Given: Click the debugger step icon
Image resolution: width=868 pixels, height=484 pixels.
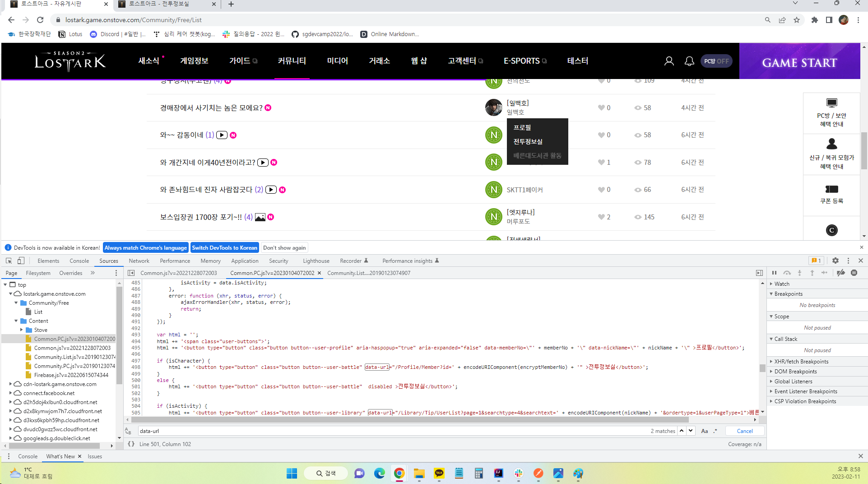Looking at the screenshot, I should click(x=824, y=273).
